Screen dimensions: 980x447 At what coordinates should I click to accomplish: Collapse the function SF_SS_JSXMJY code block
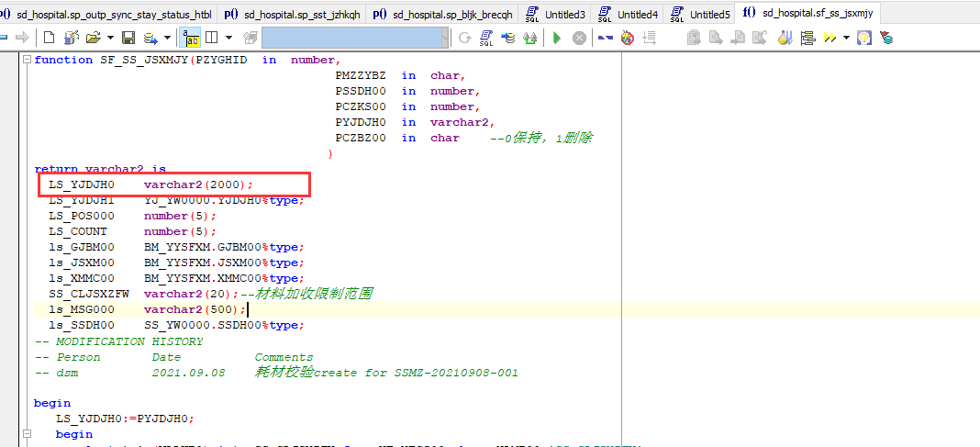coord(27,60)
